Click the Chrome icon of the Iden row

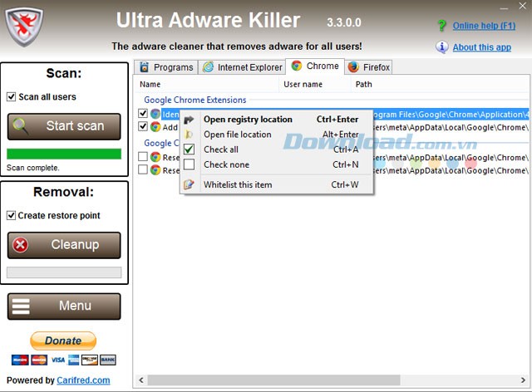155,114
